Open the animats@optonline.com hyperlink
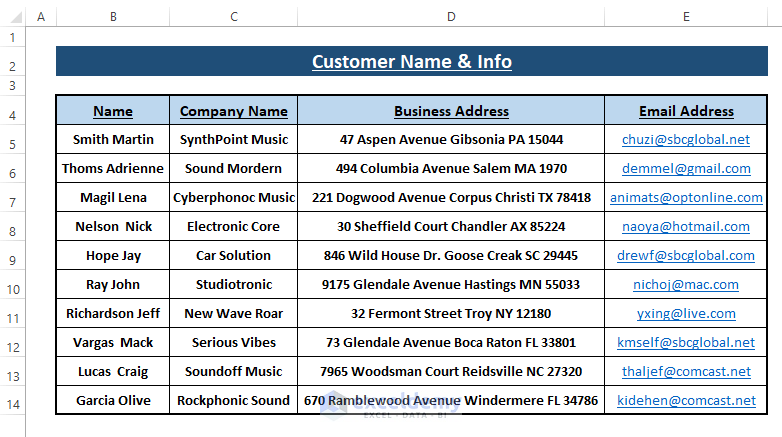 pyautogui.click(x=686, y=198)
